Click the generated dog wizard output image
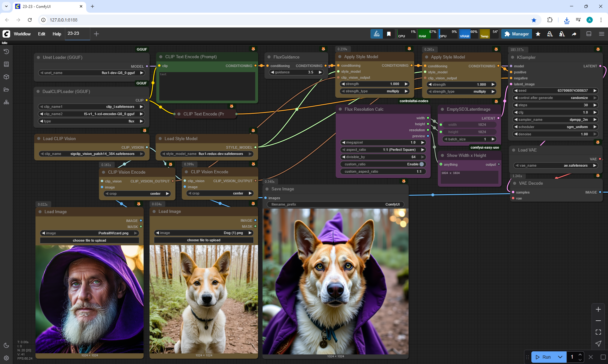The height and width of the screenshot is (364, 608). pos(335,281)
